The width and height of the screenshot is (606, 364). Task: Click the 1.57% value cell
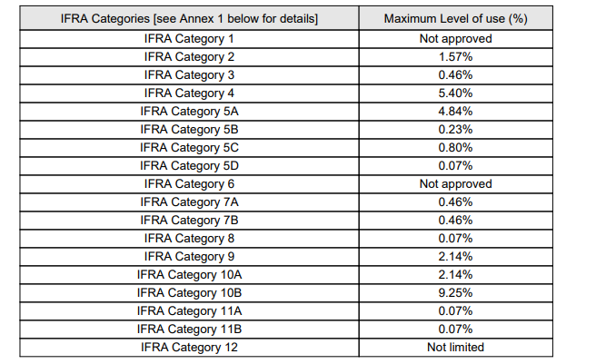coord(455,57)
